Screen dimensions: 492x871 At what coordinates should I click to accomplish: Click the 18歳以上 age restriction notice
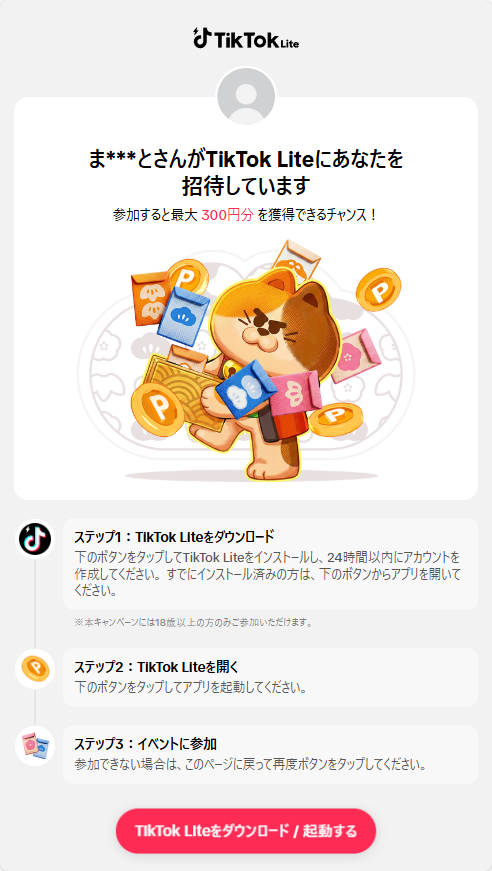point(193,622)
